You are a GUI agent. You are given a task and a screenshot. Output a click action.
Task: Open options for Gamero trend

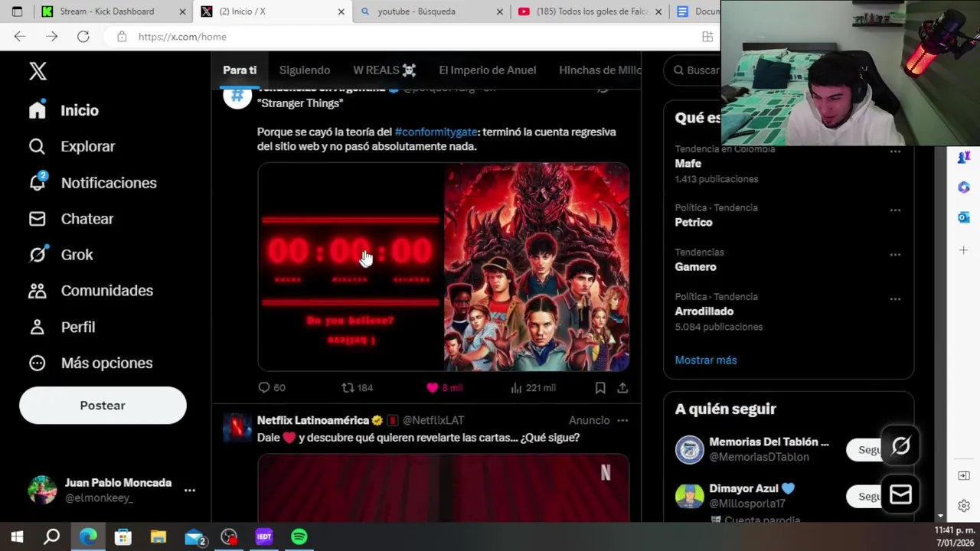point(895,255)
